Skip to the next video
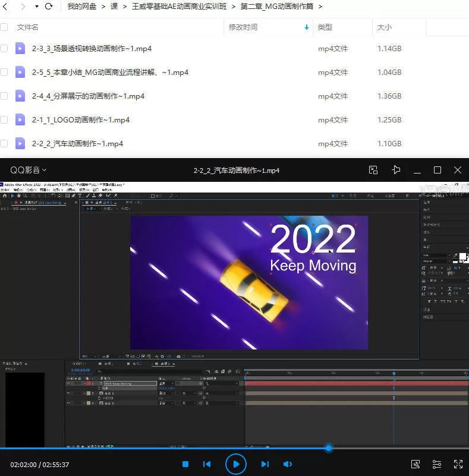The height and width of the screenshot is (476, 469). point(265,464)
